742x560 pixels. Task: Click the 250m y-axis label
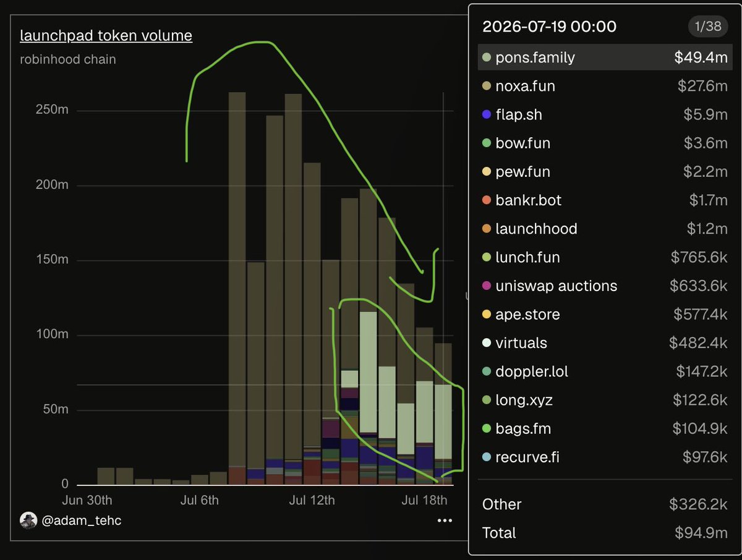(x=51, y=111)
